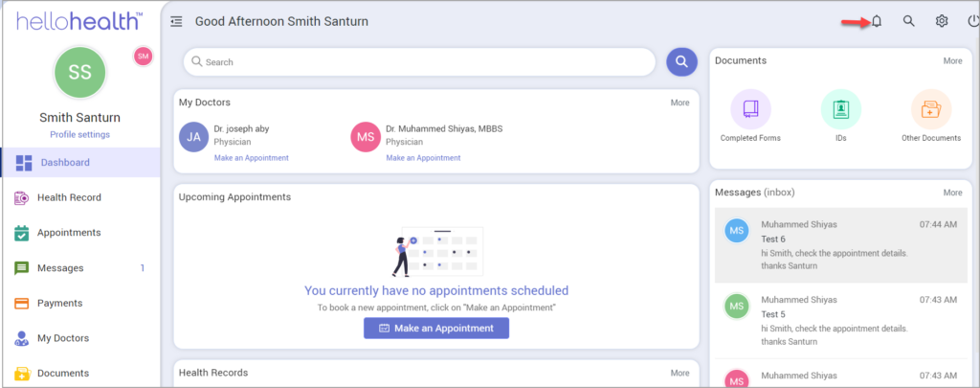The image size is (980, 388).
Task: Open the notifications bell icon
Action: (x=876, y=21)
